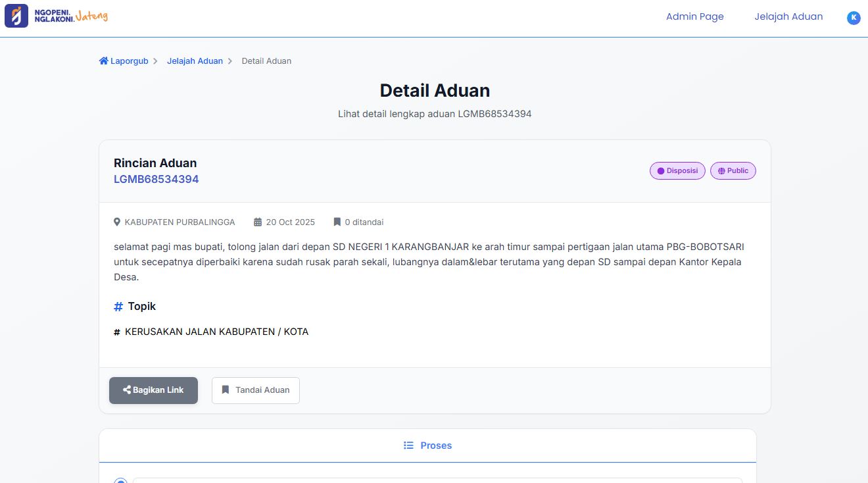Open Jelajah Aduan in the top navigation
868x483 pixels.
coord(788,16)
